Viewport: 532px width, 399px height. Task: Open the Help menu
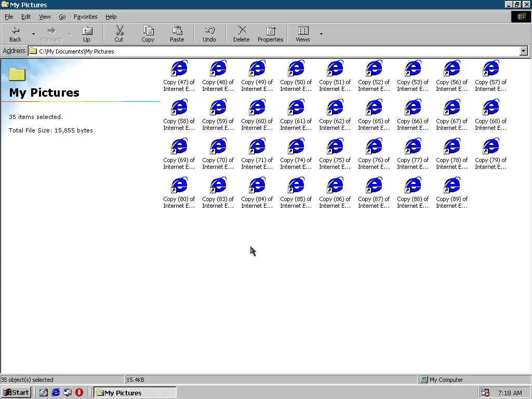tap(111, 17)
